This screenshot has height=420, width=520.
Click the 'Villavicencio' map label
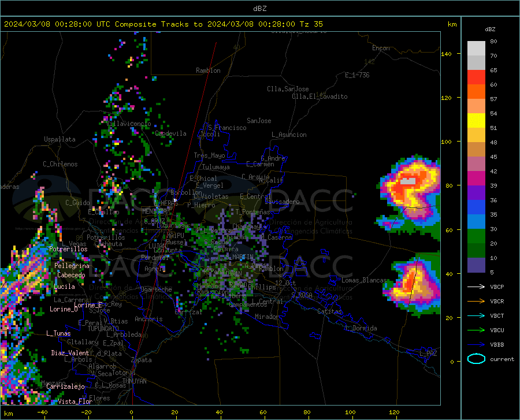pyautogui.click(x=129, y=124)
